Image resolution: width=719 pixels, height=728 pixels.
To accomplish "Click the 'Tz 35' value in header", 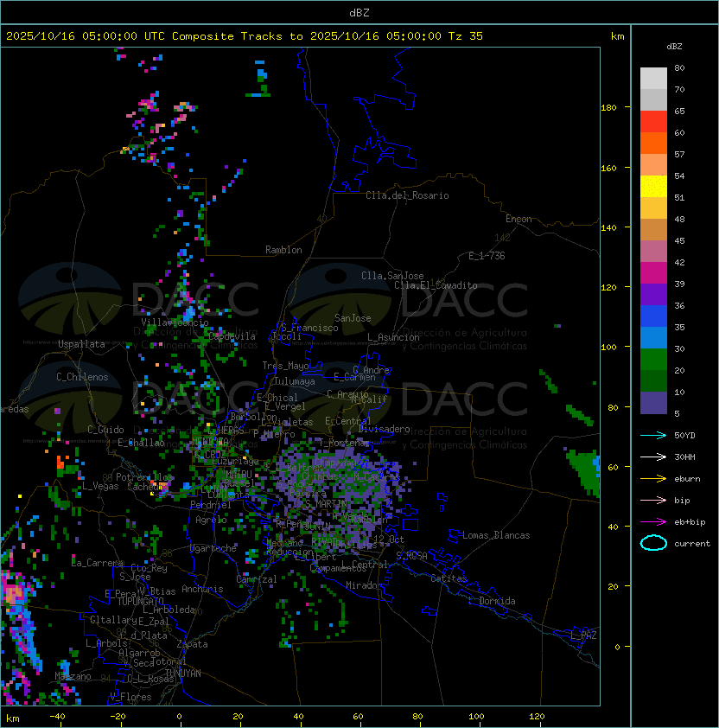I will pyautogui.click(x=466, y=36).
